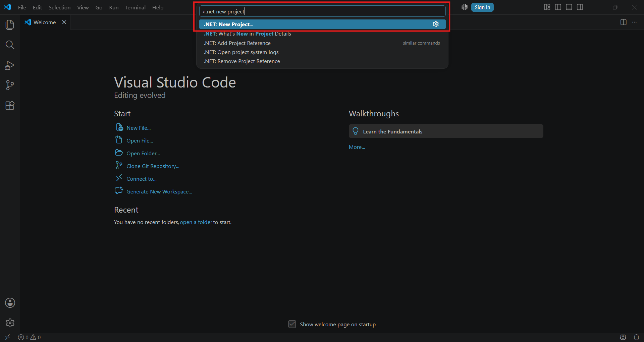Open the Explorer view in activity bar
This screenshot has height=342, width=644.
tap(10, 25)
